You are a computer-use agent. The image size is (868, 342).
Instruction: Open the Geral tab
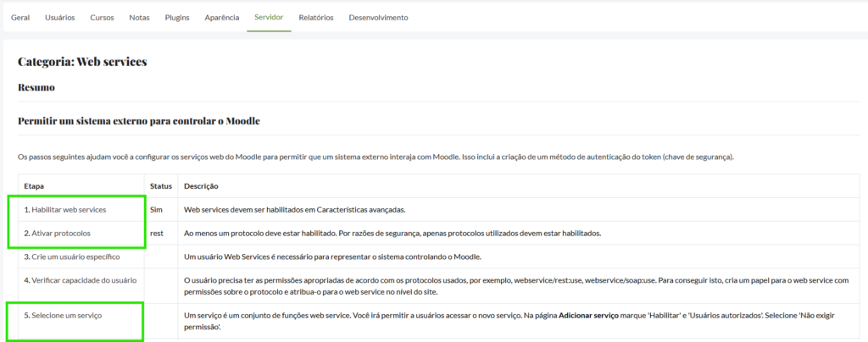20,17
